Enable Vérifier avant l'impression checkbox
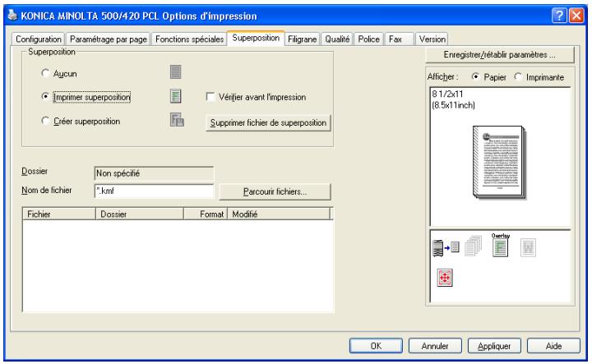 [x=210, y=97]
